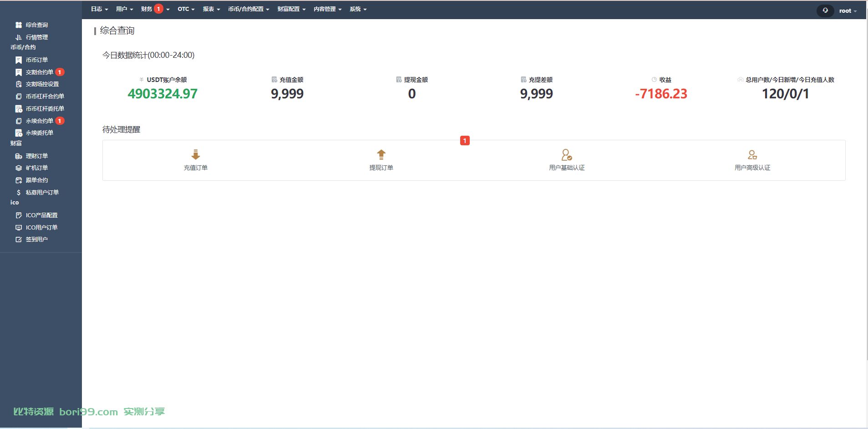Go to 行情管理 in the sidebar
This screenshot has height=429, width=868.
tap(37, 37)
